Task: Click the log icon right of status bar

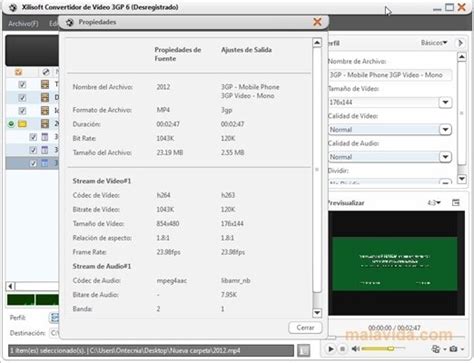Action: click(x=303, y=350)
